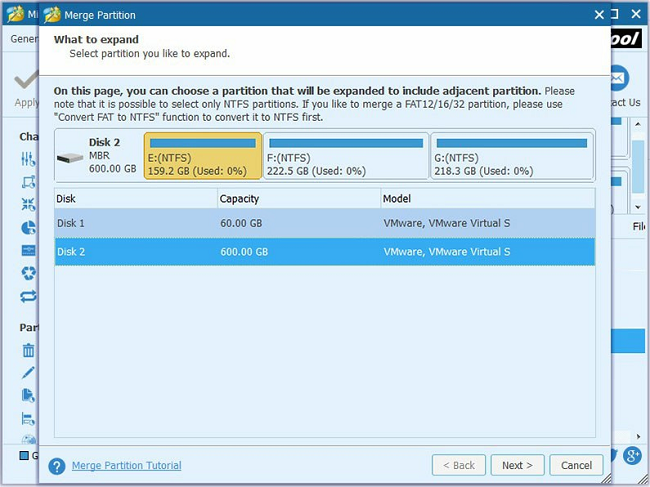Viewport: 650px width, 487px height.
Task: Click the Contact Us envelope icon
Action: 620,79
